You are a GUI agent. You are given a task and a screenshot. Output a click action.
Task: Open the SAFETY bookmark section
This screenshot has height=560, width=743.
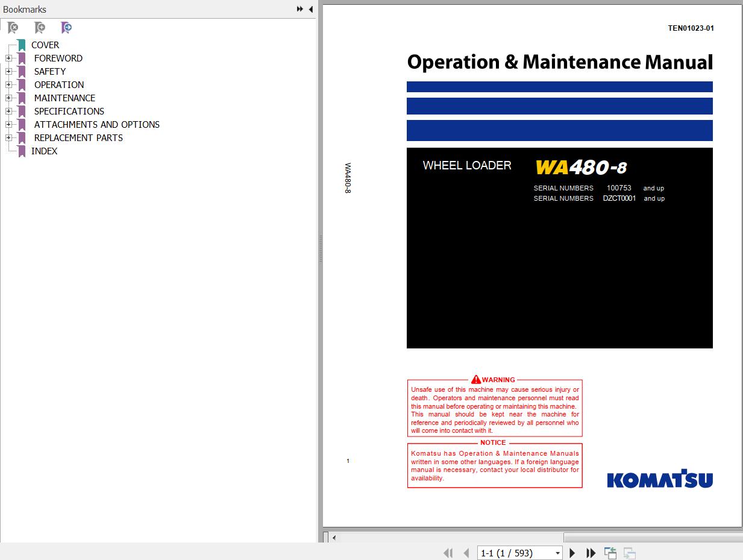[x=50, y=72]
